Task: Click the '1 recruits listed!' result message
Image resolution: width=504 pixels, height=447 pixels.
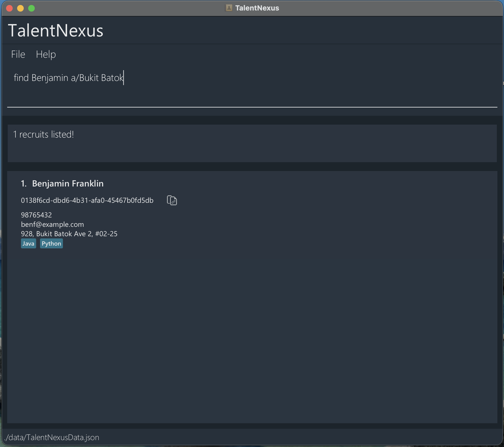Action: point(44,135)
